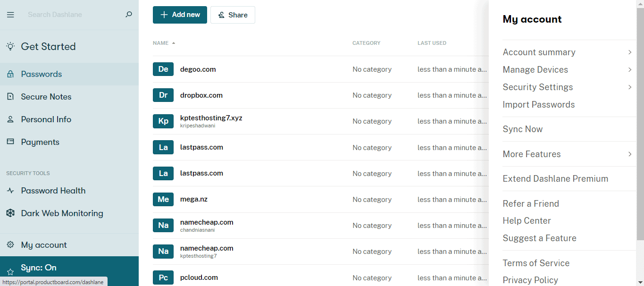Expand the Account summary chevron
This screenshot has height=286, width=644.
point(630,52)
